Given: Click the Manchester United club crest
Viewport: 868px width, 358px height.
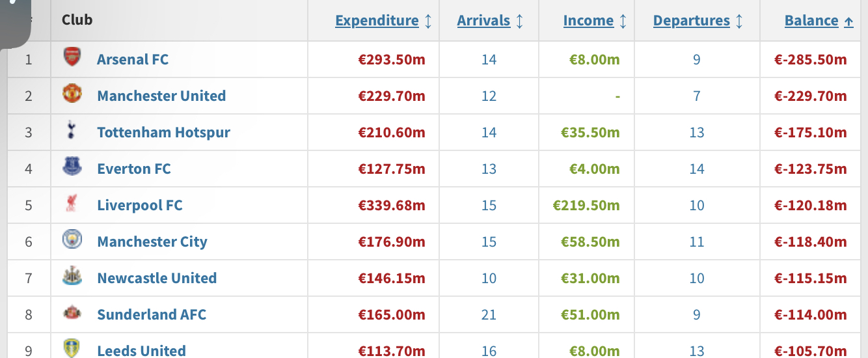Looking at the screenshot, I should click(72, 94).
